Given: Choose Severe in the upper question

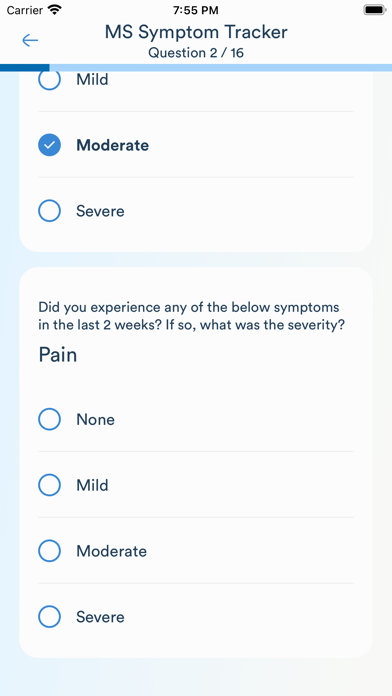Looking at the screenshot, I should click(196, 210).
